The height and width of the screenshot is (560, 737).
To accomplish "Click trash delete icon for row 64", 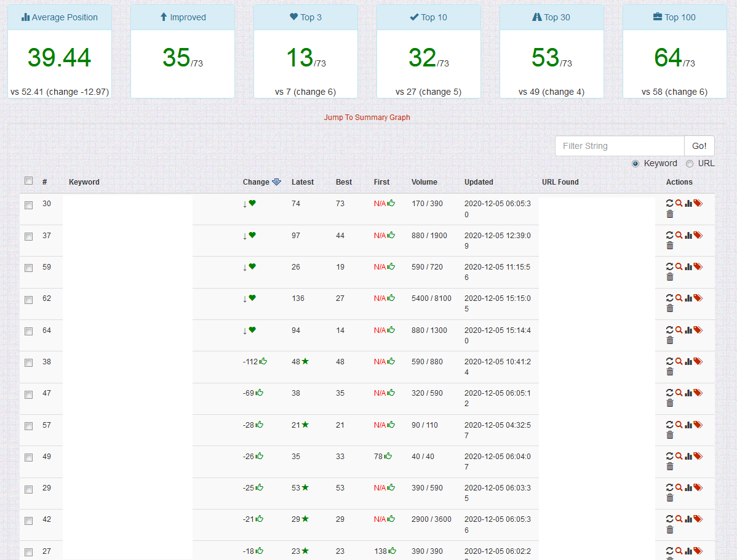I will 670,340.
